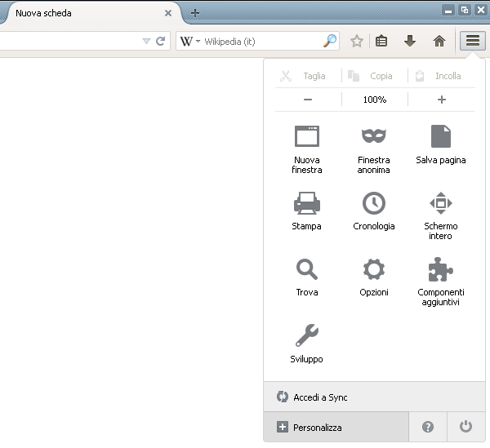Click the search magnifier icon
The width and height of the screenshot is (490, 448).
click(330, 41)
